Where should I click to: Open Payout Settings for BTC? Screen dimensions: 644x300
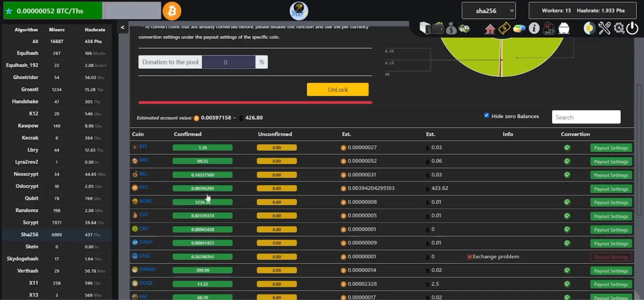tap(611, 189)
